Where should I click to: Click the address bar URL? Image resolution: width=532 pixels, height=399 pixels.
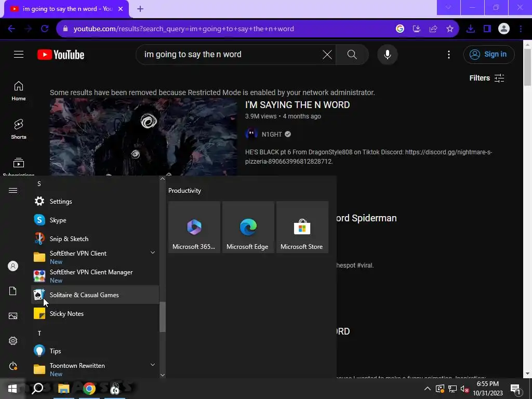point(183,29)
